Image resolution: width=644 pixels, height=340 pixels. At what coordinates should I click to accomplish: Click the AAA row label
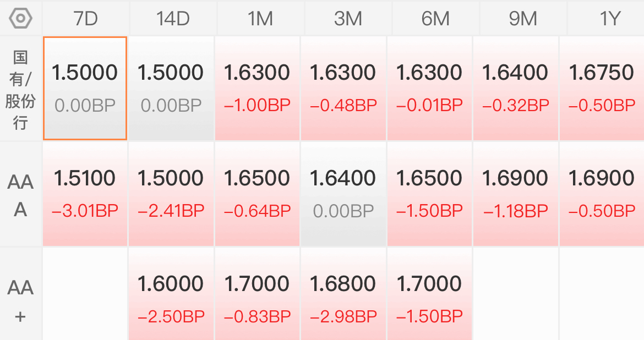point(20,195)
